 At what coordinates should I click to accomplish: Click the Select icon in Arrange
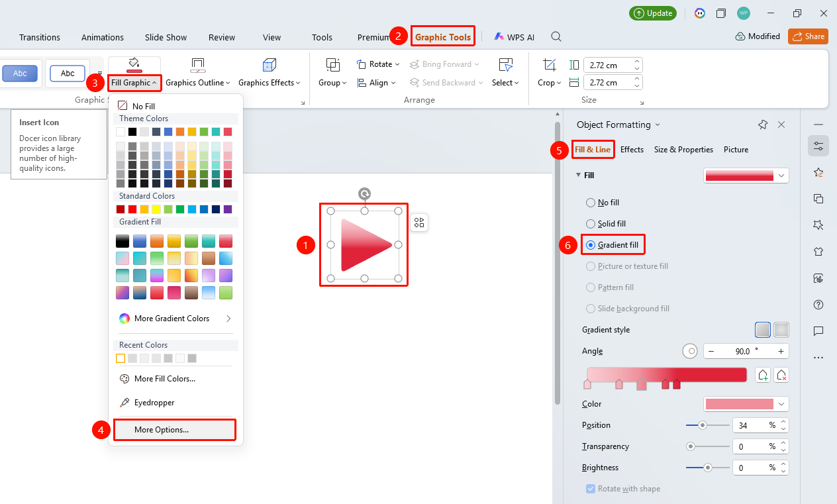pyautogui.click(x=505, y=65)
